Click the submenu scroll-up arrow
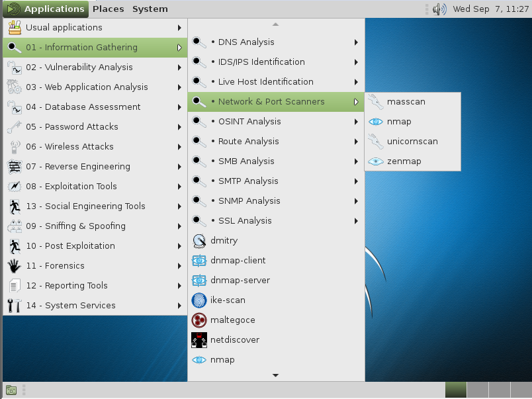 pyautogui.click(x=275, y=24)
